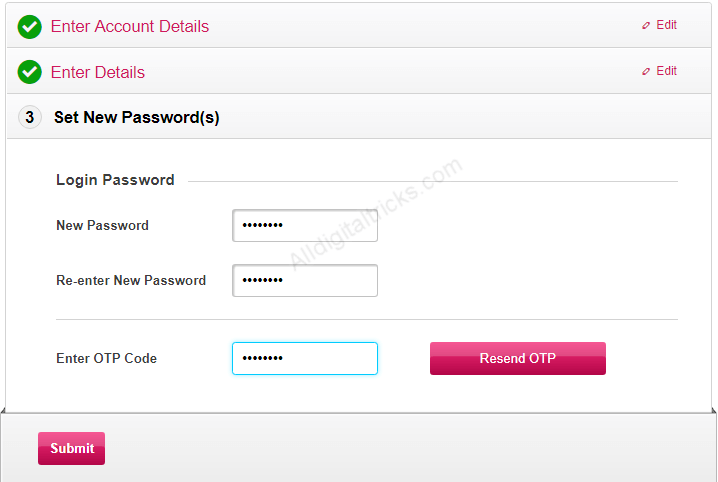Click the Submit button

click(71, 448)
